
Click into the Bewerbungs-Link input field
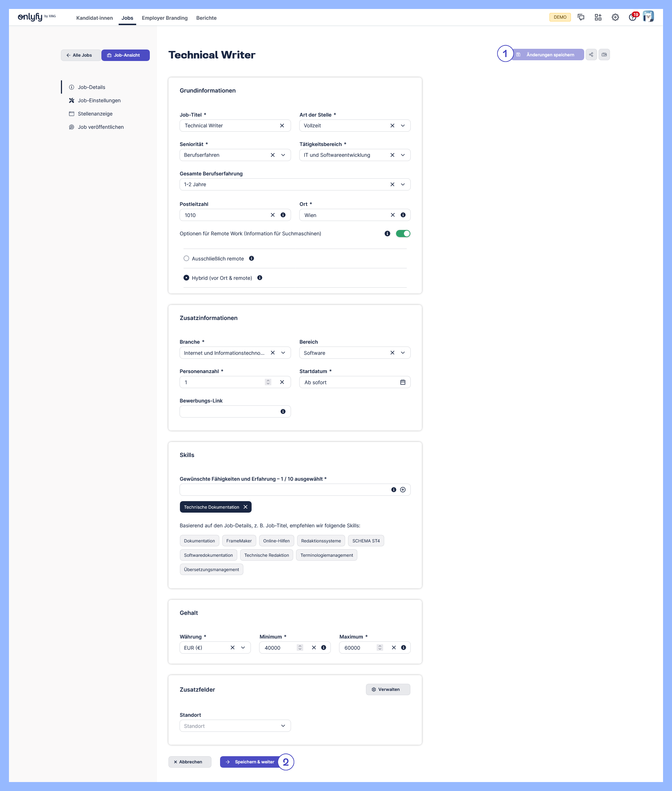[x=229, y=412]
